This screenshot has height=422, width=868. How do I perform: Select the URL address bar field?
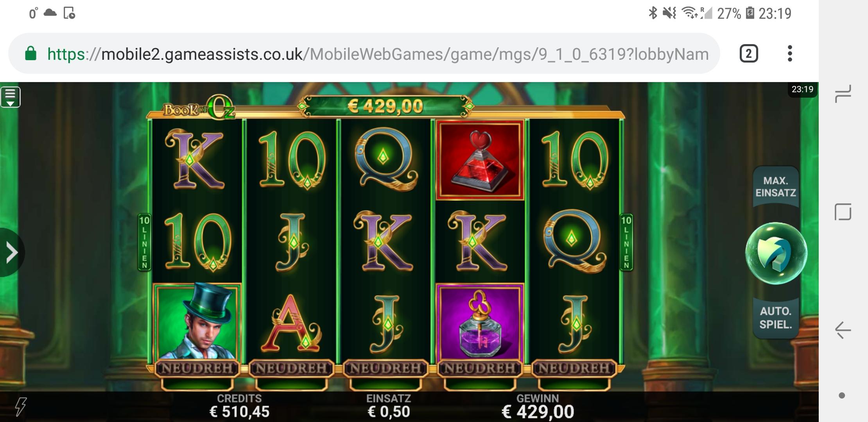364,54
